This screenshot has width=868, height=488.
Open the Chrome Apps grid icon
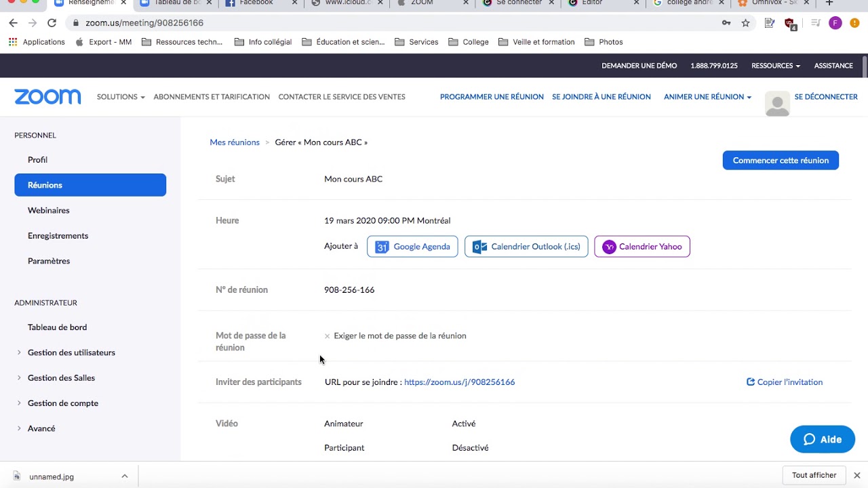pyautogui.click(x=13, y=42)
